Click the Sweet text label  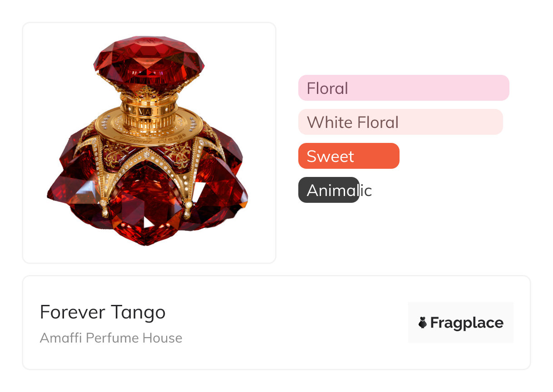pyautogui.click(x=330, y=156)
